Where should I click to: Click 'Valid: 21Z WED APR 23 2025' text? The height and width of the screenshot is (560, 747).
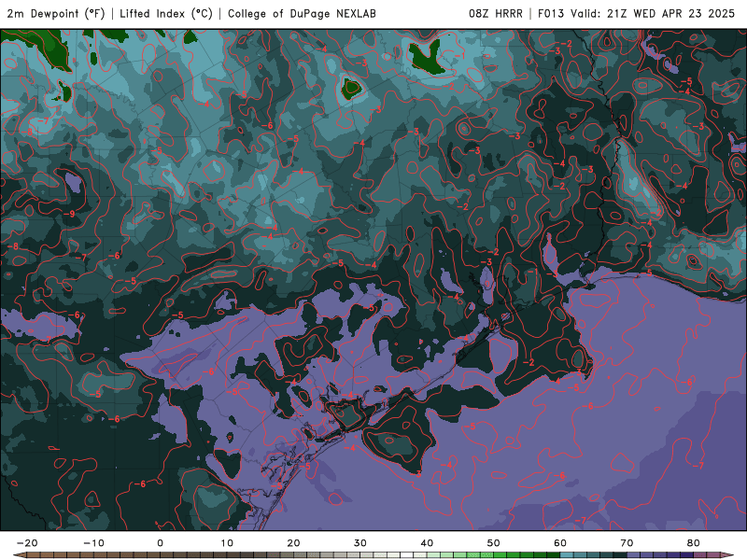[653, 13]
